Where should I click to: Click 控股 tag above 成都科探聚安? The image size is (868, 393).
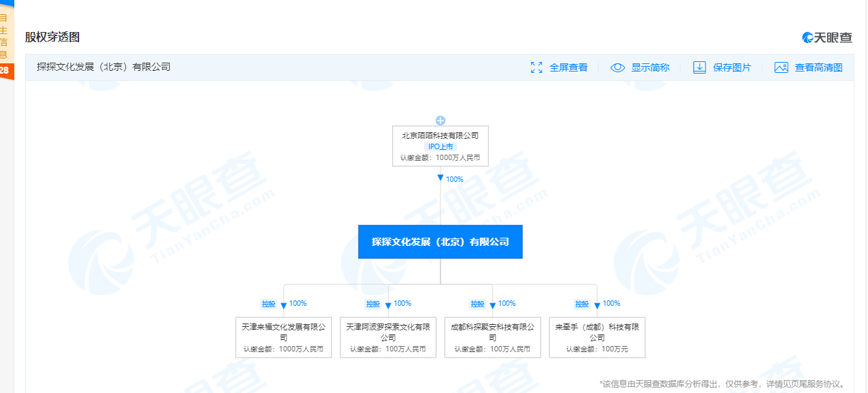tap(477, 304)
